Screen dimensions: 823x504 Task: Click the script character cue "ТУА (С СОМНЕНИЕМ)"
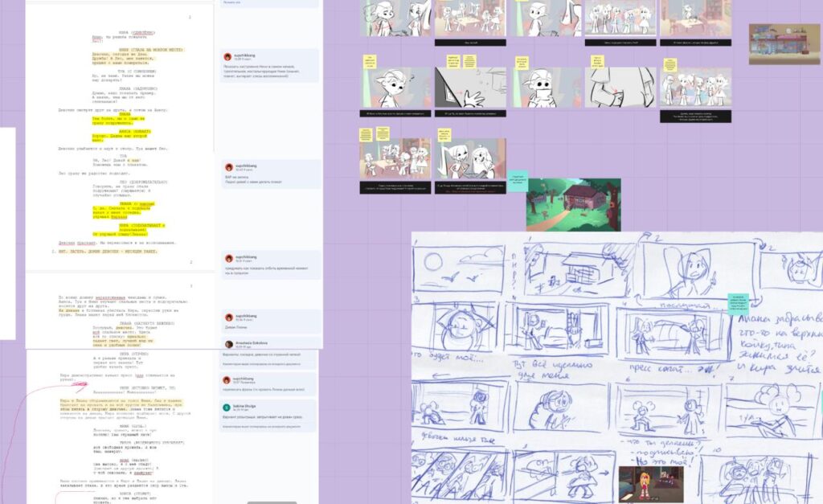pos(137,72)
